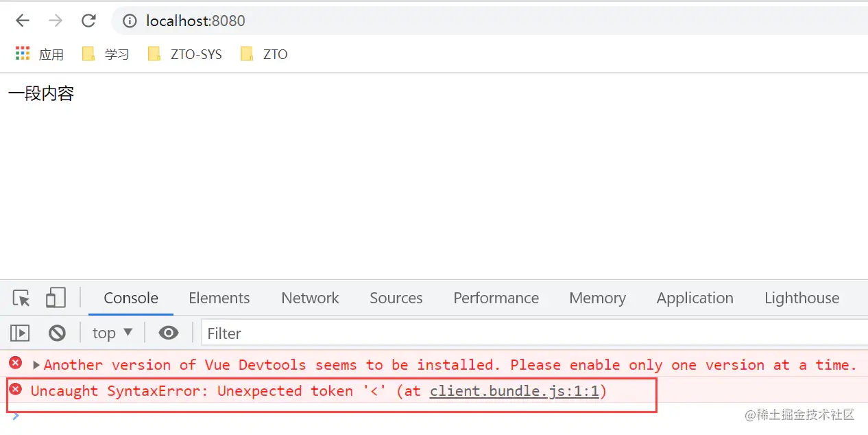Viewport: 868px width, 435px height.
Task: Open live expression with the eye icon
Action: pos(168,333)
